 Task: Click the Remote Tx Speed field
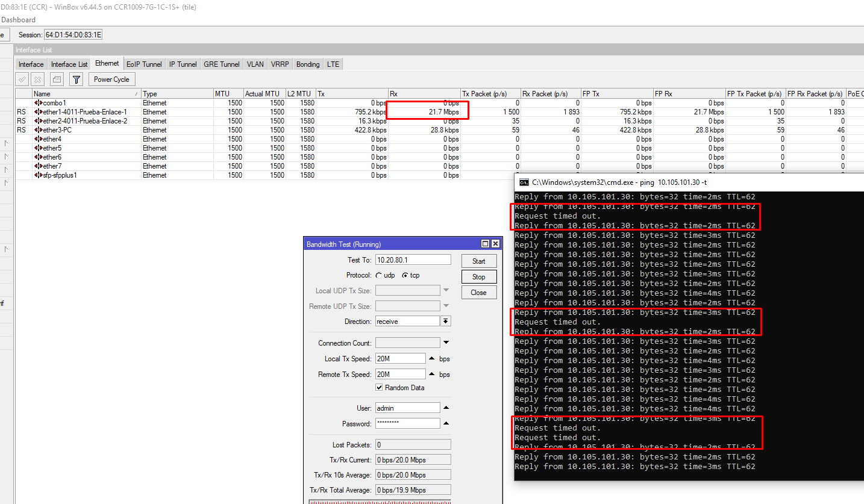pyautogui.click(x=400, y=375)
